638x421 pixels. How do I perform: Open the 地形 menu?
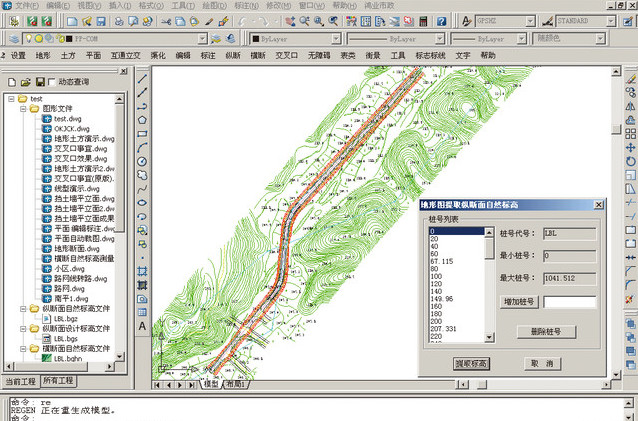(x=43, y=55)
